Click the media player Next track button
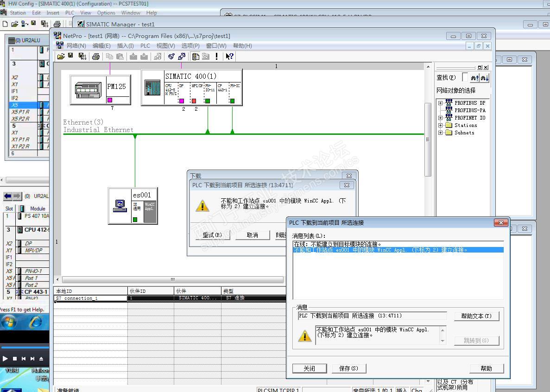The height and width of the screenshot is (392, 550). [x=32, y=359]
